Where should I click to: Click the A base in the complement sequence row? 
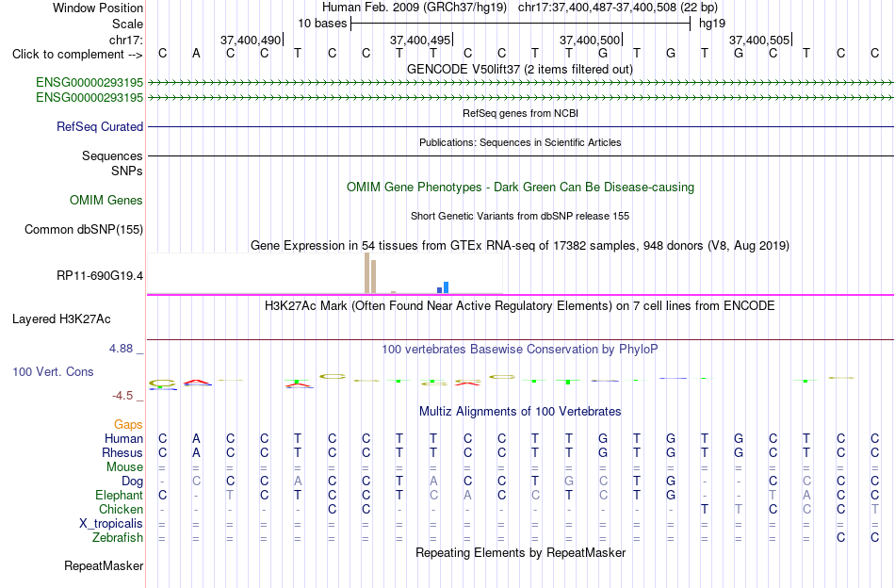tap(196, 53)
